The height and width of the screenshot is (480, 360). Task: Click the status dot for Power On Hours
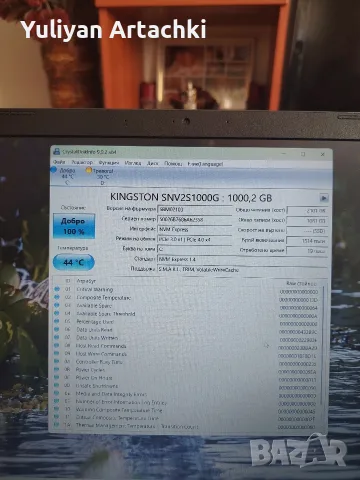click(x=57, y=377)
